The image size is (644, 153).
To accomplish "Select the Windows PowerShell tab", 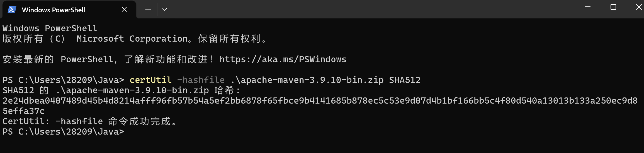I will (x=69, y=9).
